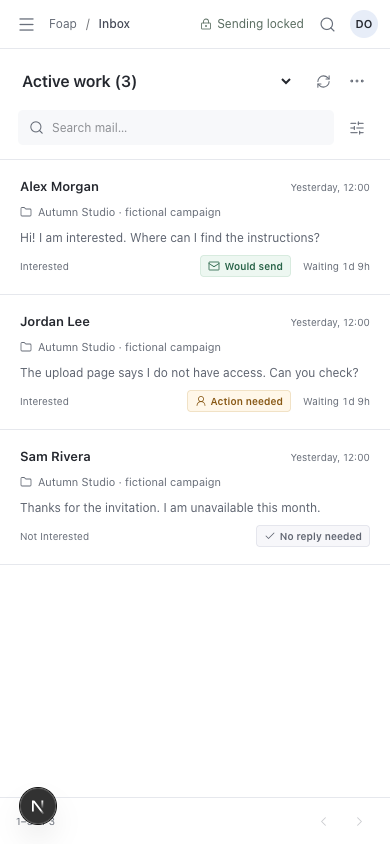This screenshot has height=844, width=390.
Task: Open the mail filter sliders icon
Action: pyautogui.click(x=357, y=128)
